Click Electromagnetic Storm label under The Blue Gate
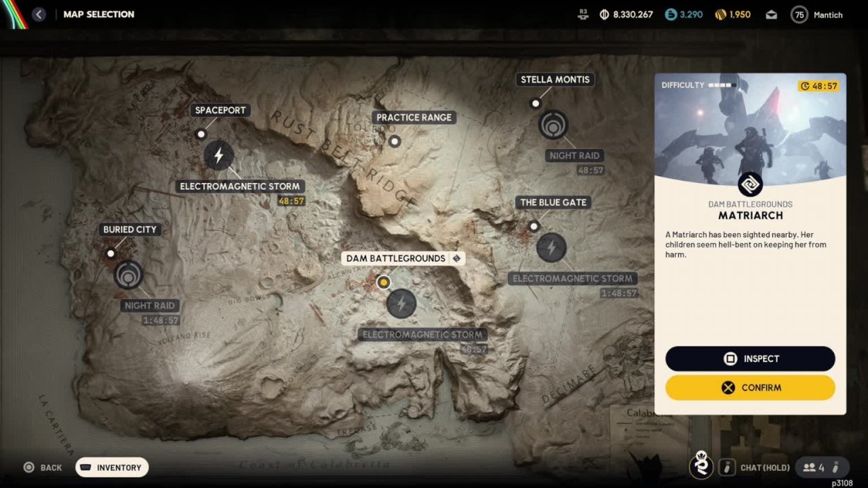The image size is (868, 488). (572, 279)
